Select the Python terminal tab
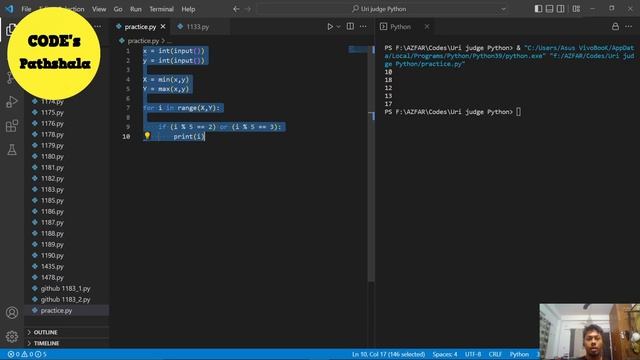 point(400,27)
